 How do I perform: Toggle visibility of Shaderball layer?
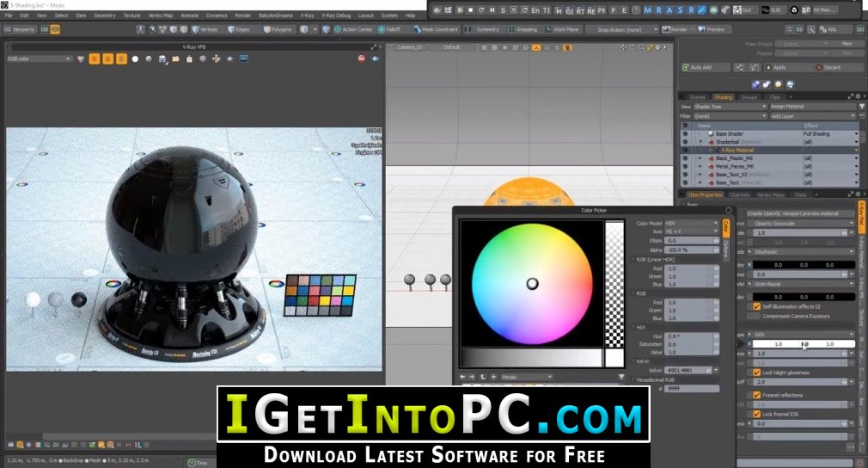click(x=685, y=142)
